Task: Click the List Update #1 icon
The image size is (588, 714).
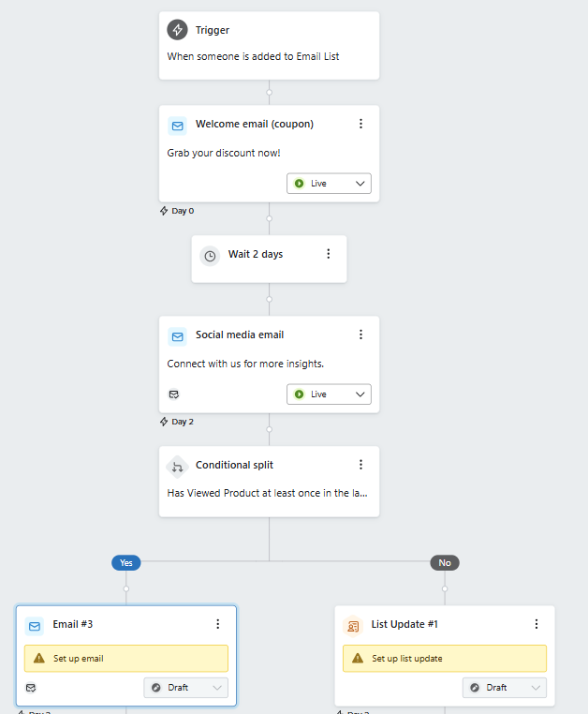Action: click(353, 625)
